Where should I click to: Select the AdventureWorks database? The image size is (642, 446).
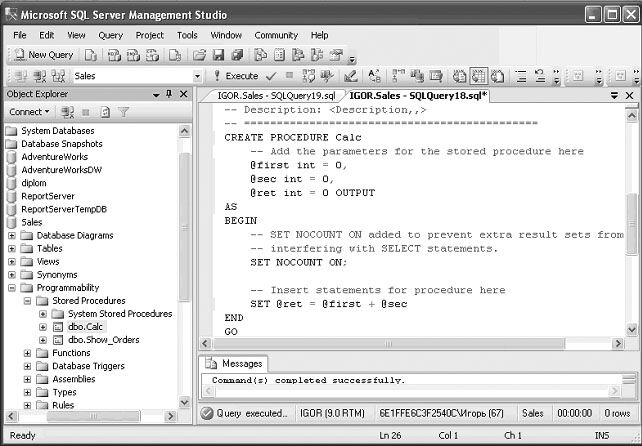(54, 157)
